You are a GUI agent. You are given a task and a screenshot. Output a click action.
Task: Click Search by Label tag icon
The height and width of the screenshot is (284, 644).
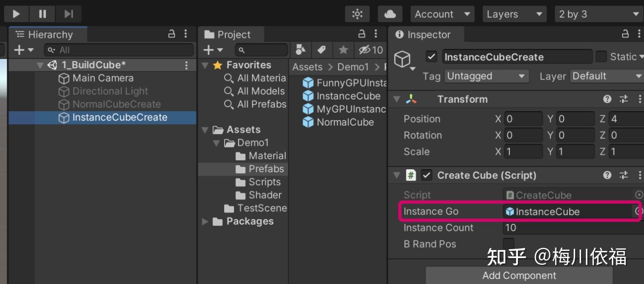pos(321,50)
